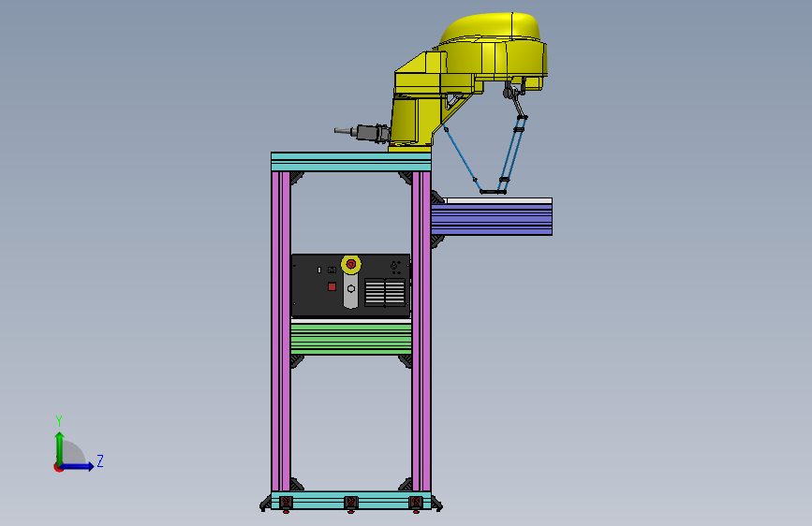Select the white plate on top of the conveyor

coord(498,201)
